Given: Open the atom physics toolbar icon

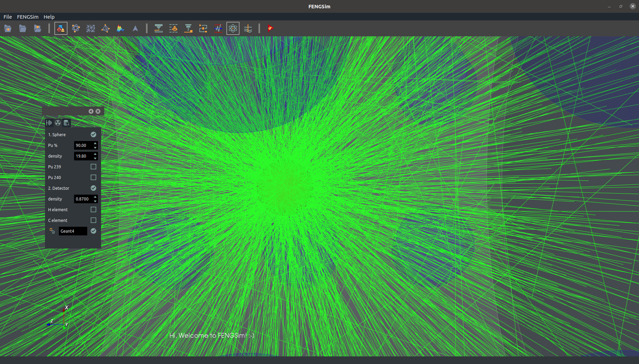Looking at the screenshot, I should pos(233,29).
